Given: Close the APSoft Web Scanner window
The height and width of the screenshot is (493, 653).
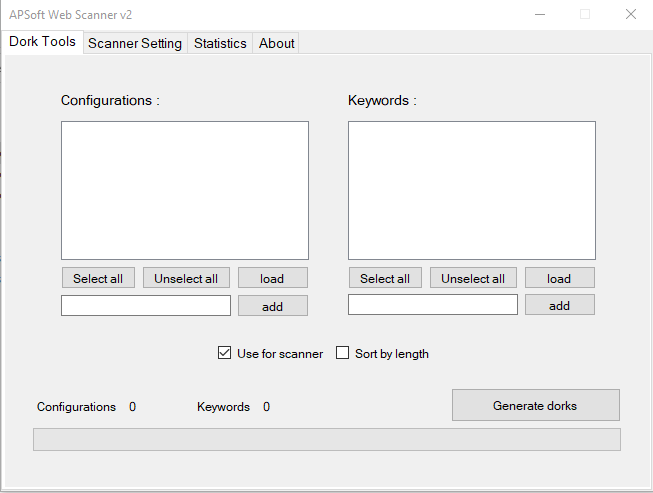Looking at the screenshot, I should pos(631,15).
